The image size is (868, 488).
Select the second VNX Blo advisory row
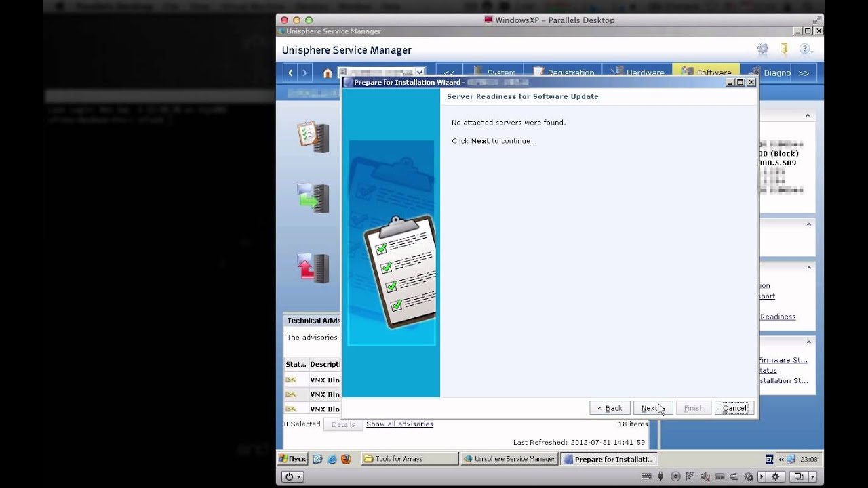(313, 394)
